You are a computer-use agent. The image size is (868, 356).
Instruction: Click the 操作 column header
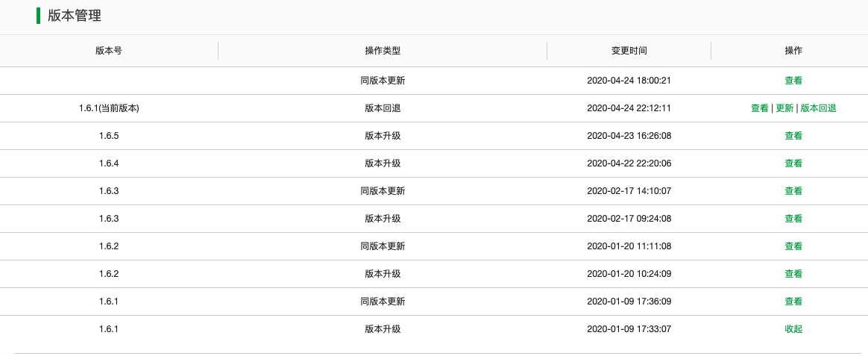pyautogui.click(x=793, y=51)
